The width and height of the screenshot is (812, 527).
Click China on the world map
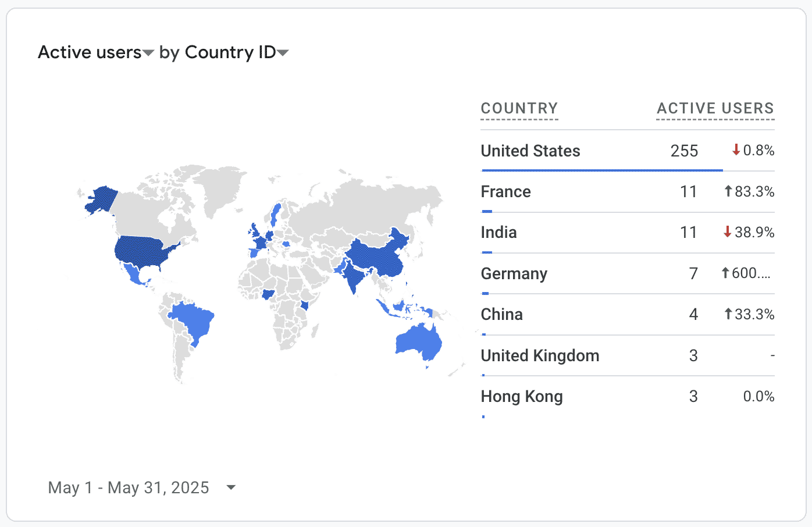coord(375,256)
